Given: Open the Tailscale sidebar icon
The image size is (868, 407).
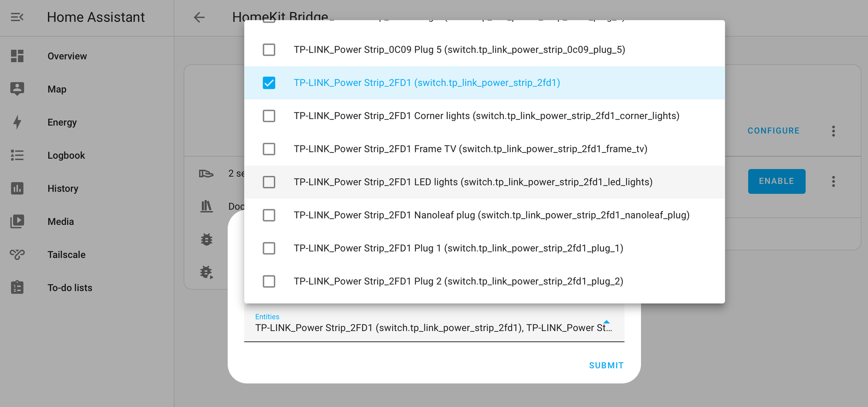Looking at the screenshot, I should pyautogui.click(x=17, y=254).
